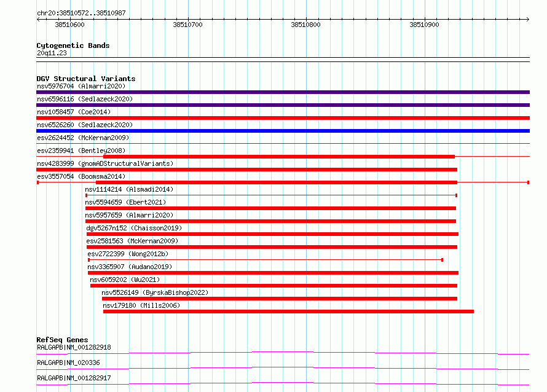Click the ruler's right arrow end
This screenshot has height=392, width=547.
pos(527,19)
